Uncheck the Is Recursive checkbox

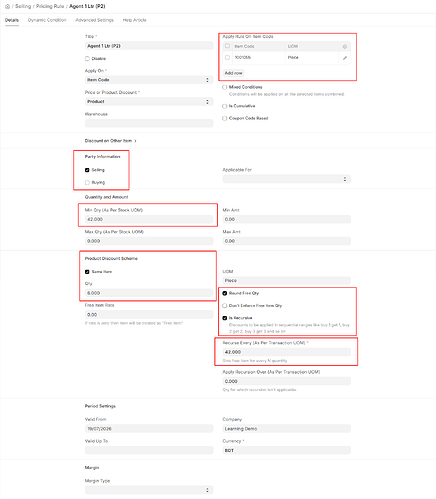[x=225, y=318]
